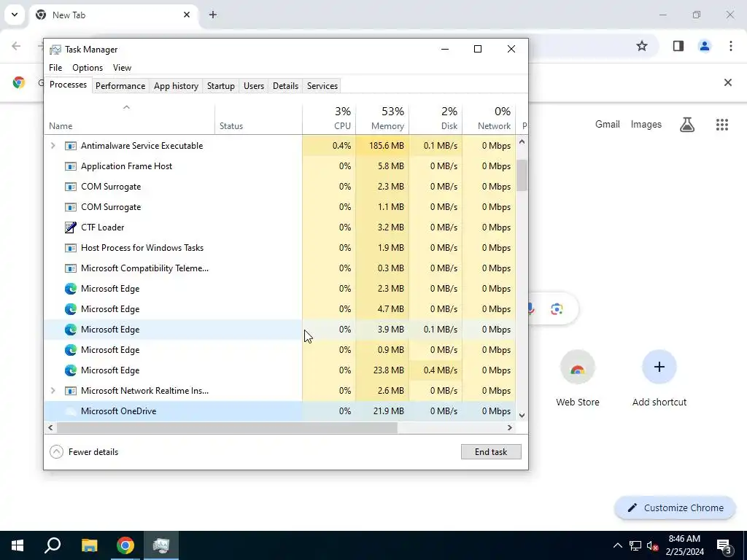Open the Windows Start menu
This screenshot has width=747, height=560.
[x=18, y=545]
